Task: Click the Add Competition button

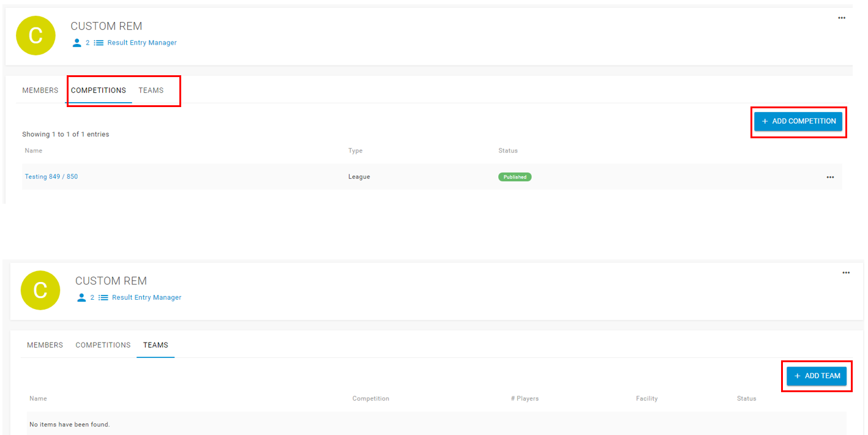Action: [x=798, y=121]
